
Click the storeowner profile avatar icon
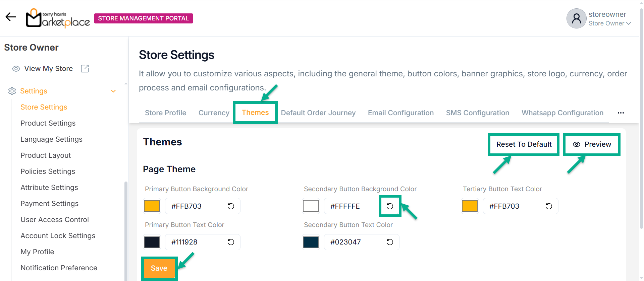[x=576, y=18]
